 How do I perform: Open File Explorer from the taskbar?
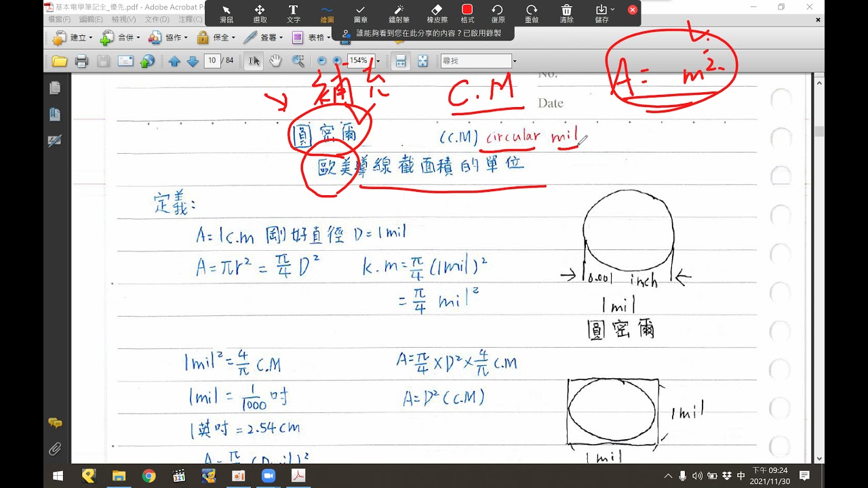click(119, 476)
